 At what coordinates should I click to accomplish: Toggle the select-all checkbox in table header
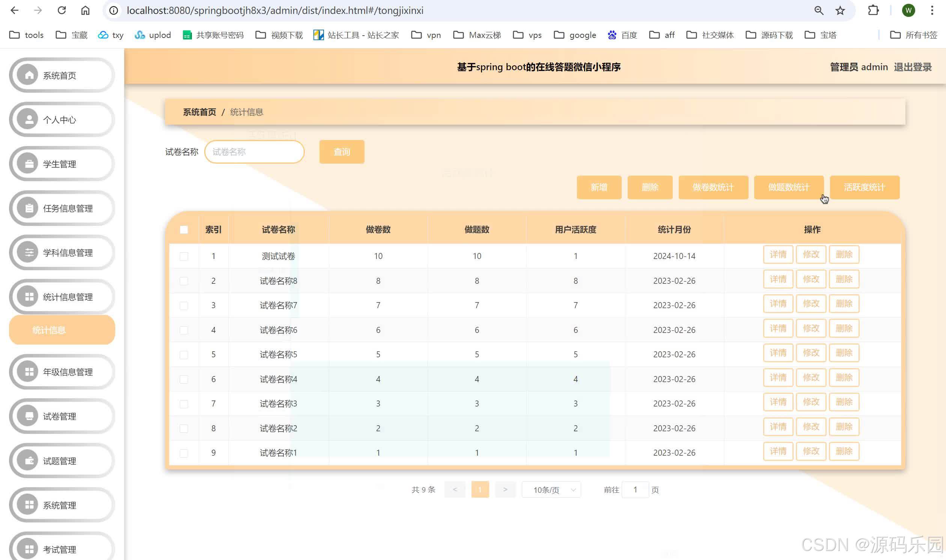[184, 230]
